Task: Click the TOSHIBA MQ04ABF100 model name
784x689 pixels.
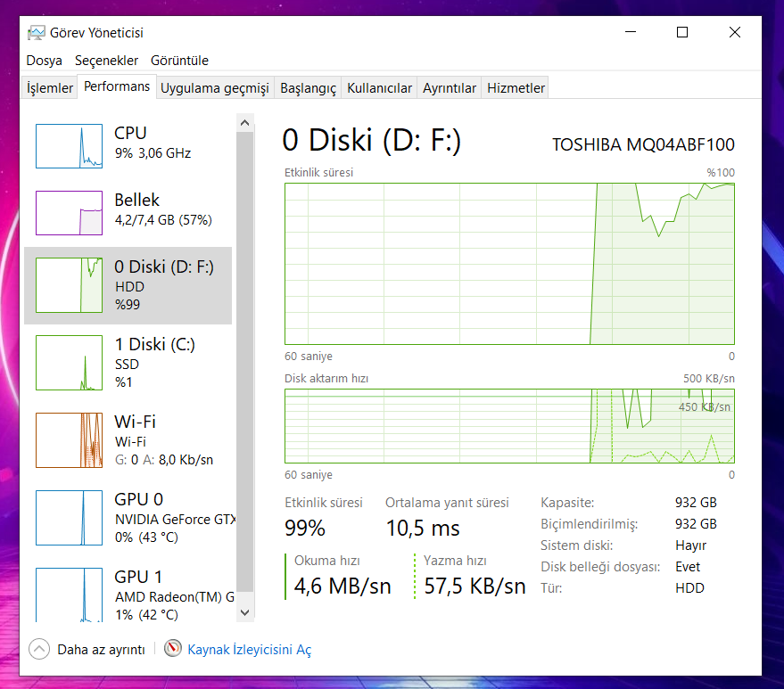Action: tap(643, 145)
